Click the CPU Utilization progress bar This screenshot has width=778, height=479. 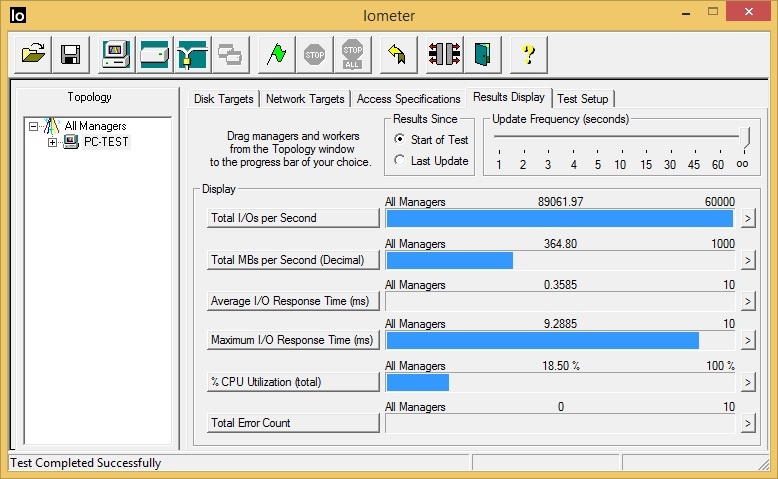pyautogui.click(x=560, y=382)
